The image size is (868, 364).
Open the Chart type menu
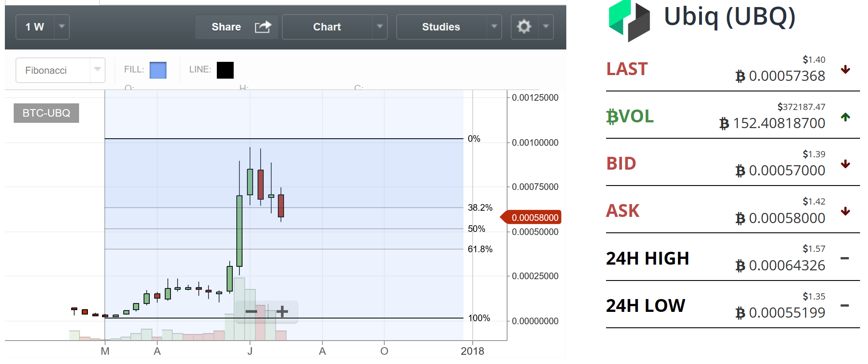334,27
